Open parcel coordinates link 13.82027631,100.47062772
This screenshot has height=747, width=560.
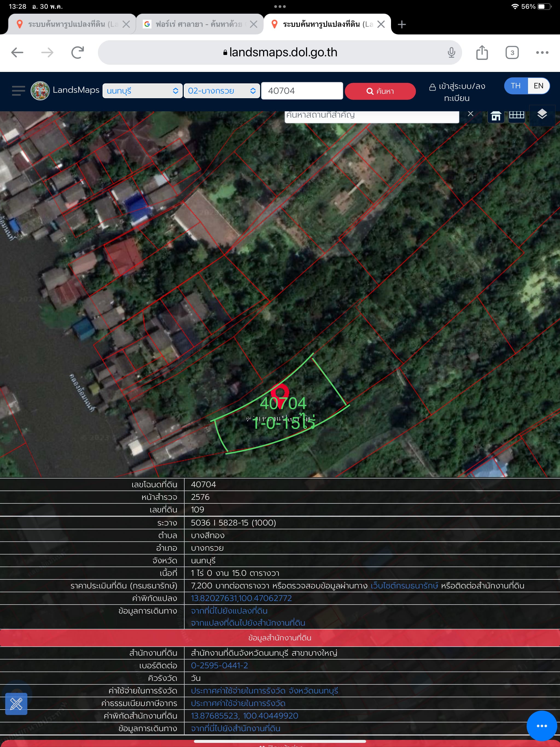pyautogui.click(x=241, y=598)
